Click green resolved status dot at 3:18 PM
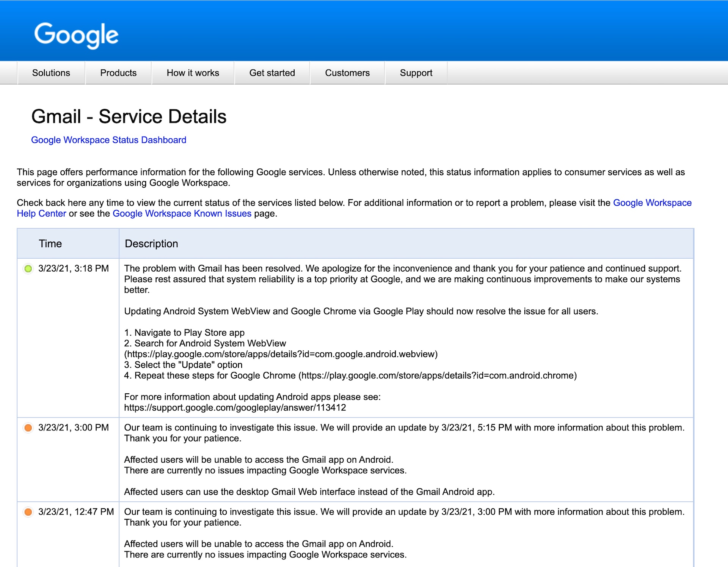This screenshot has height=567, width=728. click(x=28, y=269)
